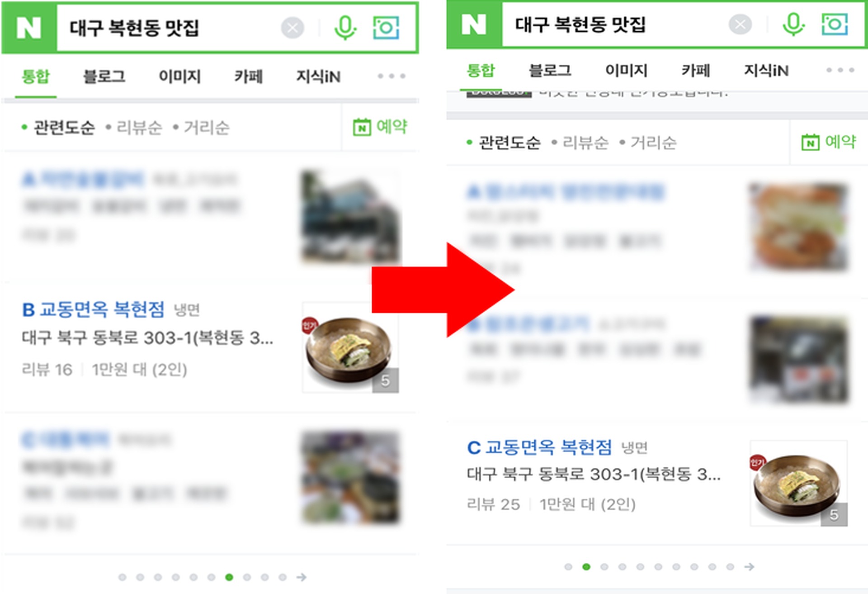
Task: Open the camera lens search on right screen
Action: point(835,24)
